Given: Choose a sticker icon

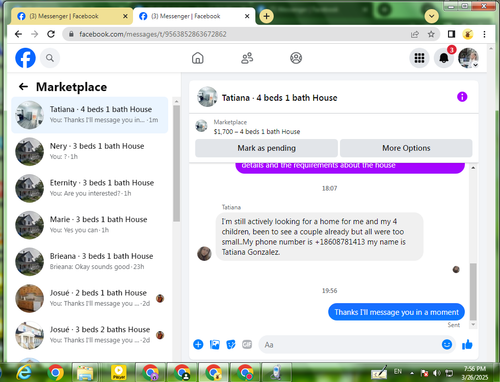Looking at the screenshot, I should [231, 344].
